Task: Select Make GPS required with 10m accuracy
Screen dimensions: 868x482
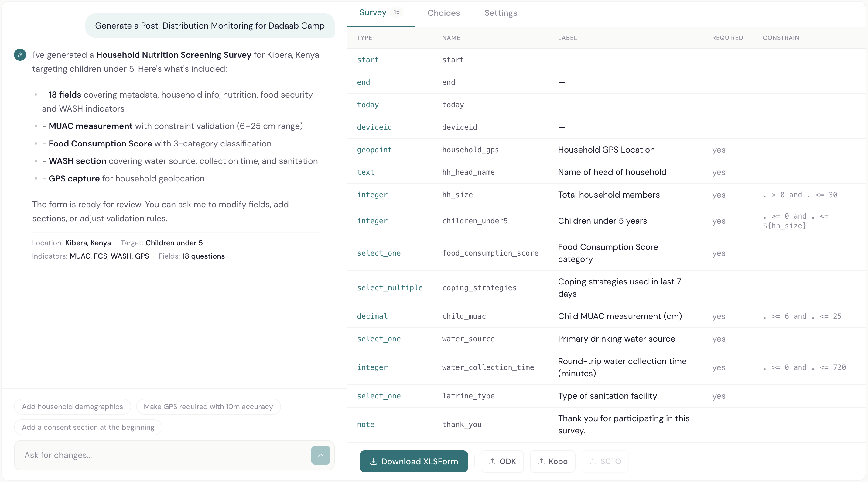Action: pyautogui.click(x=208, y=407)
